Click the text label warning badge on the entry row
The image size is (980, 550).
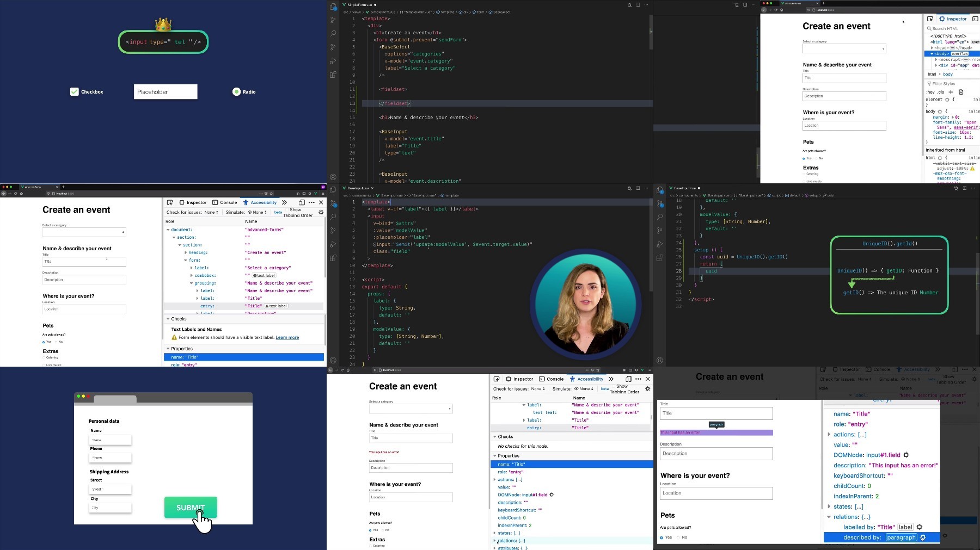276,306
